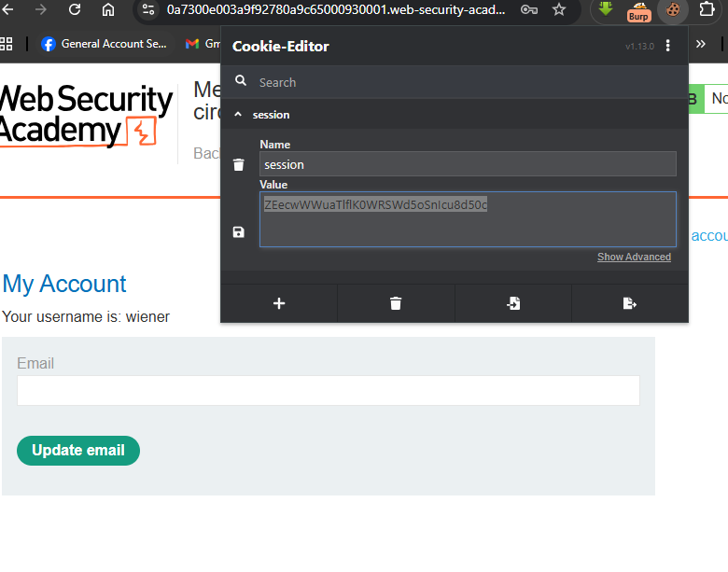The height and width of the screenshot is (572, 728).
Task: Add a new cookie with plus button
Action: 279,303
